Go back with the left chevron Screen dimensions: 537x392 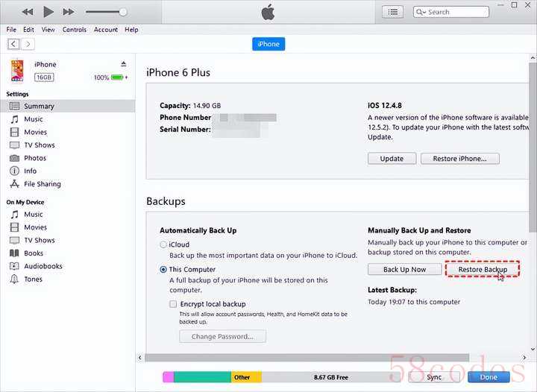(x=13, y=44)
